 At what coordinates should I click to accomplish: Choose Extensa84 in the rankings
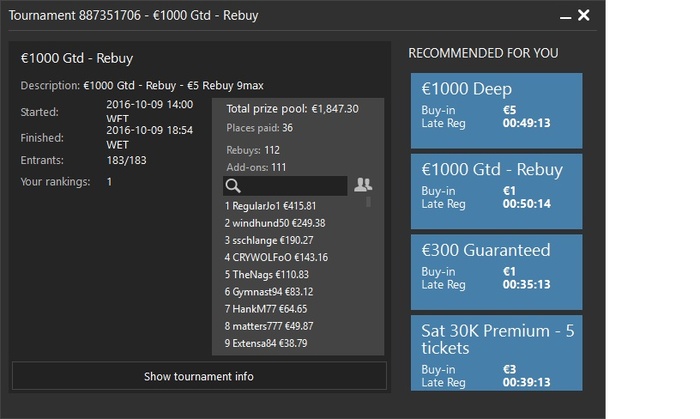pos(265,343)
